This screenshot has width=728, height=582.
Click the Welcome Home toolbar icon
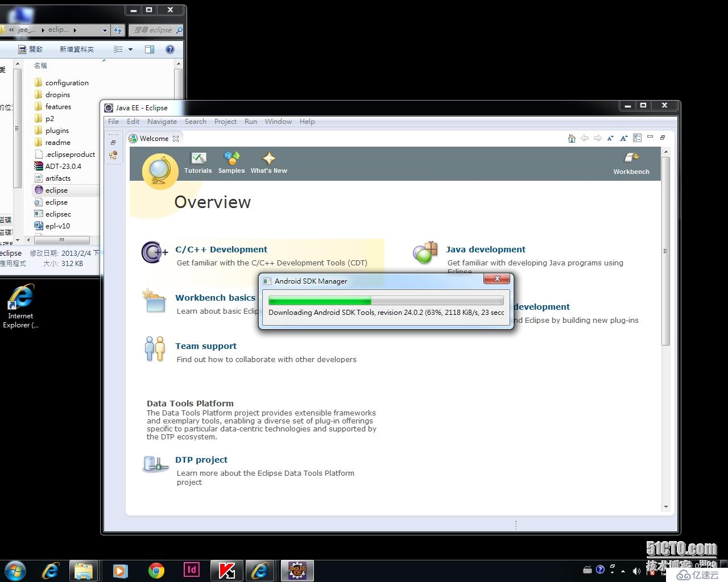pos(572,138)
